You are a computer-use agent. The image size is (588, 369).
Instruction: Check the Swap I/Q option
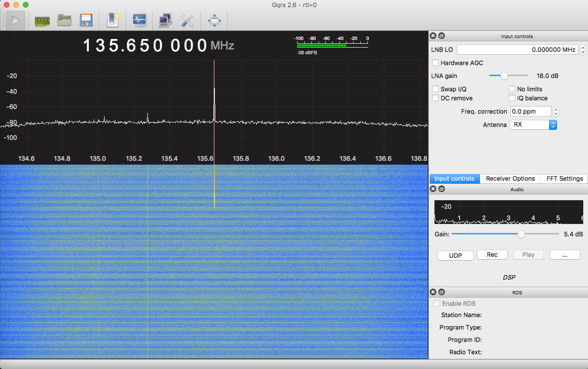click(x=435, y=89)
